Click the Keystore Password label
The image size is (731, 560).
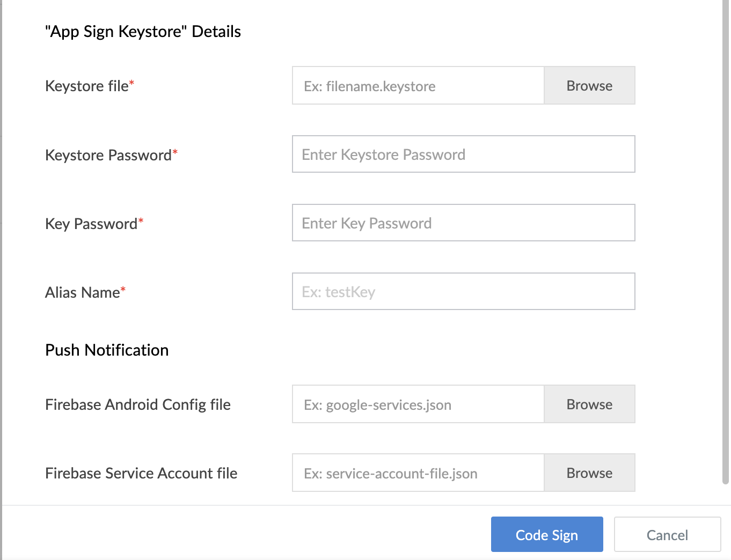[x=111, y=155]
